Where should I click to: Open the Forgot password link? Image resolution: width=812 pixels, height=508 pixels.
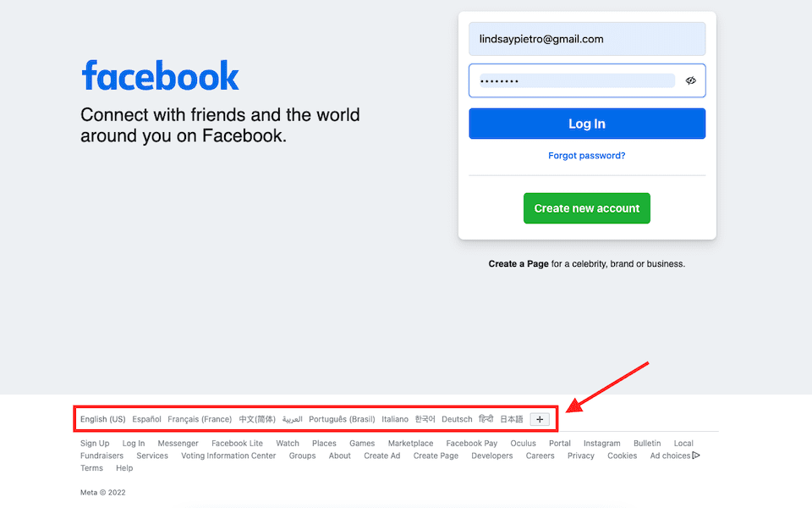pyautogui.click(x=586, y=155)
